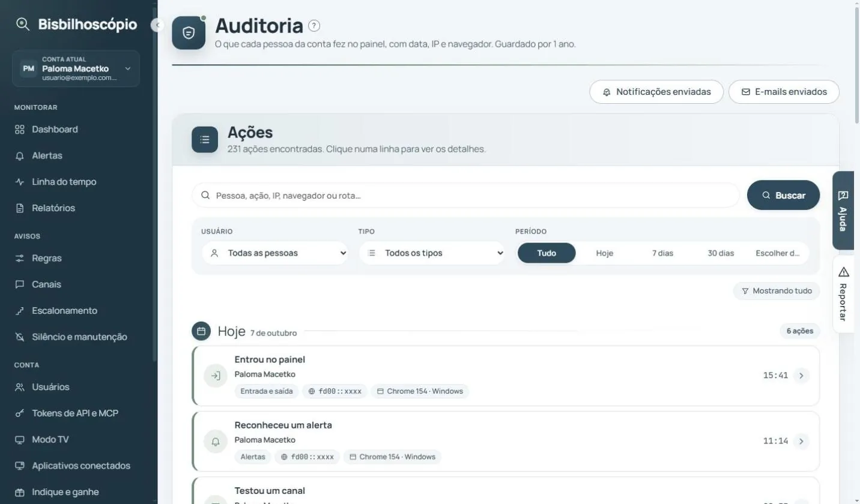
Task: Click the Bisbilhoscópio magnifier logo
Action: point(23,24)
